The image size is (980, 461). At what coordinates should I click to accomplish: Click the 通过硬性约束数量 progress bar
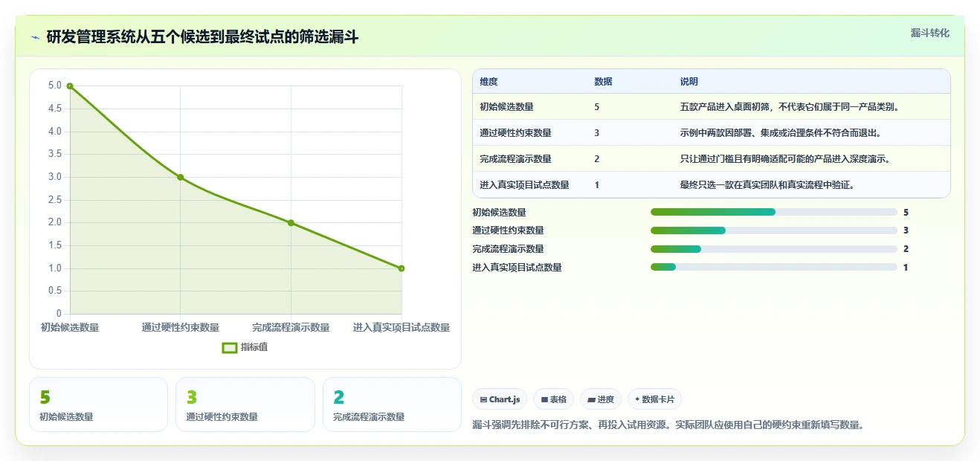pos(774,230)
